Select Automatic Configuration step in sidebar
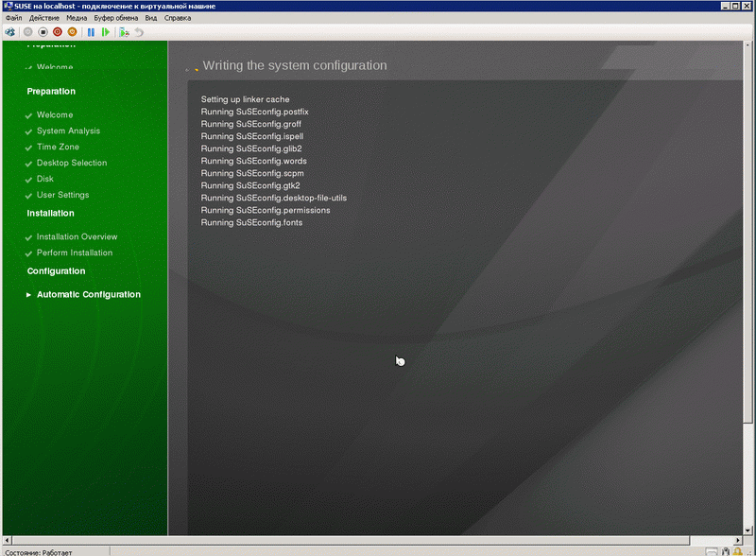 89,294
